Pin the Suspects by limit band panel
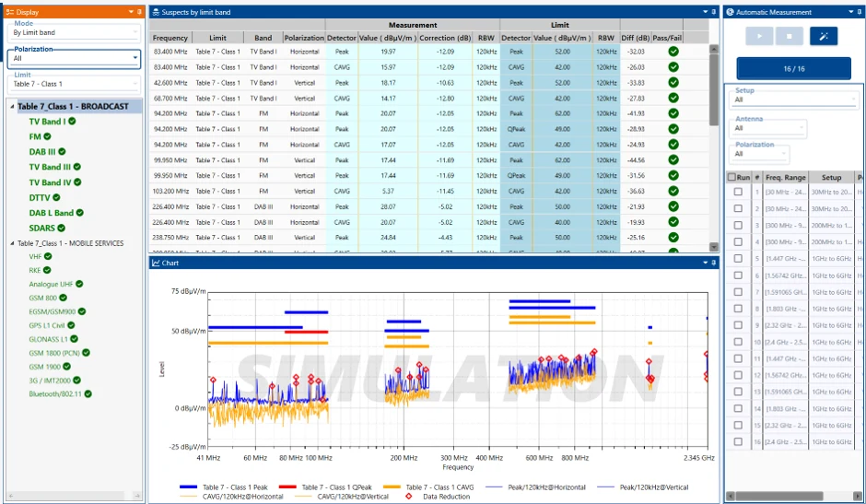866x504 pixels. click(x=714, y=12)
